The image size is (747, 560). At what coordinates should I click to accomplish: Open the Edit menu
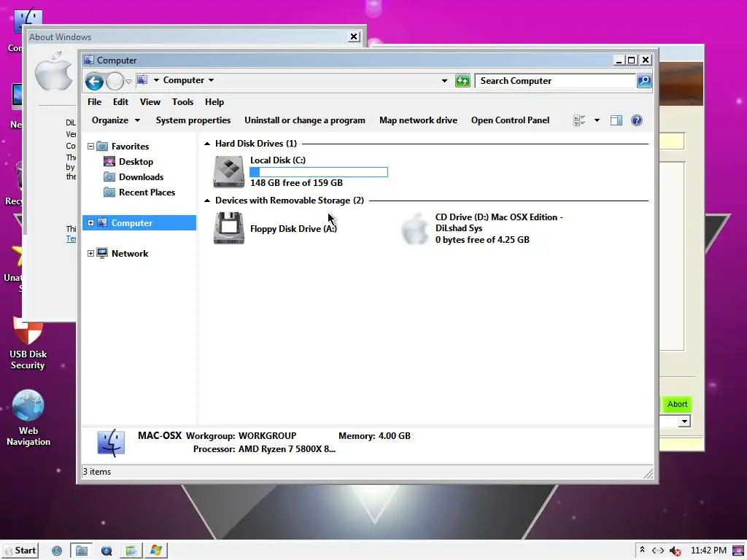point(120,102)
